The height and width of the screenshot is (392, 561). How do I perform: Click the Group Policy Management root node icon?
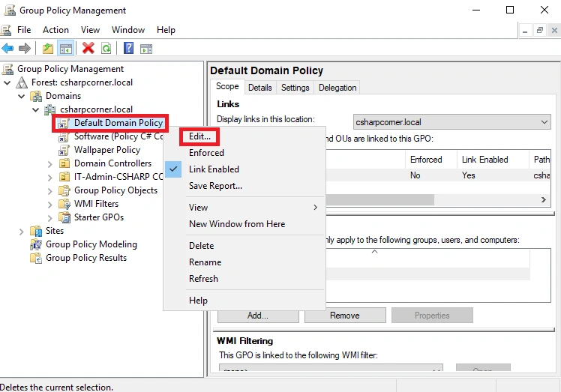pyautogui.click(x=7, y=69)
